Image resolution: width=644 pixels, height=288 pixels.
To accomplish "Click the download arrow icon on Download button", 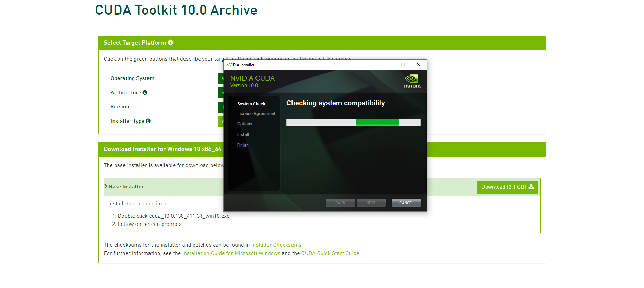I will tap(531, 187).
